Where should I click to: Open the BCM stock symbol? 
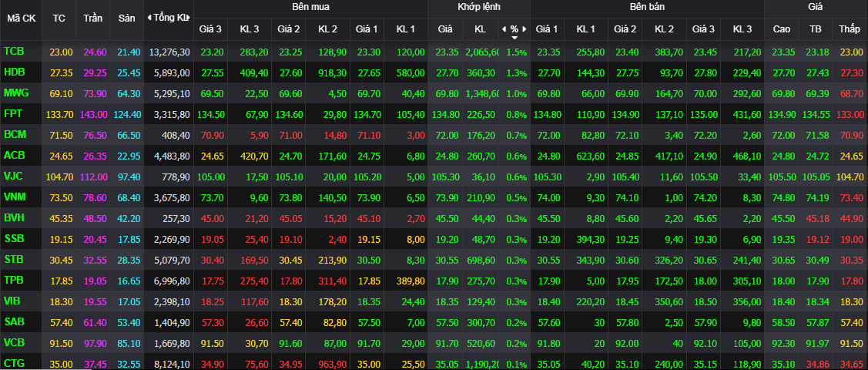(15, 134)
